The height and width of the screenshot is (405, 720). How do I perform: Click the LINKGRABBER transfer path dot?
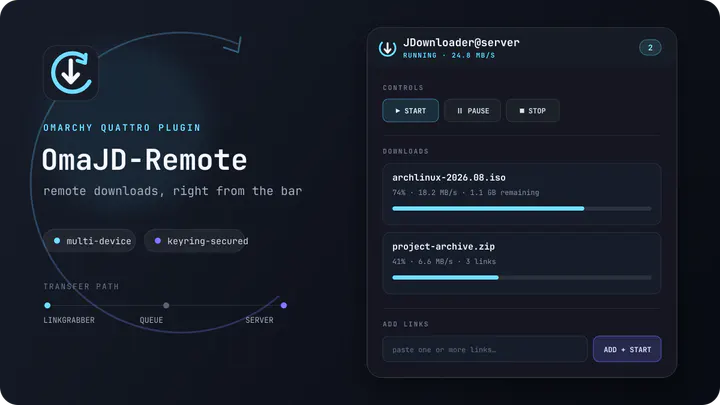[47, 305]
